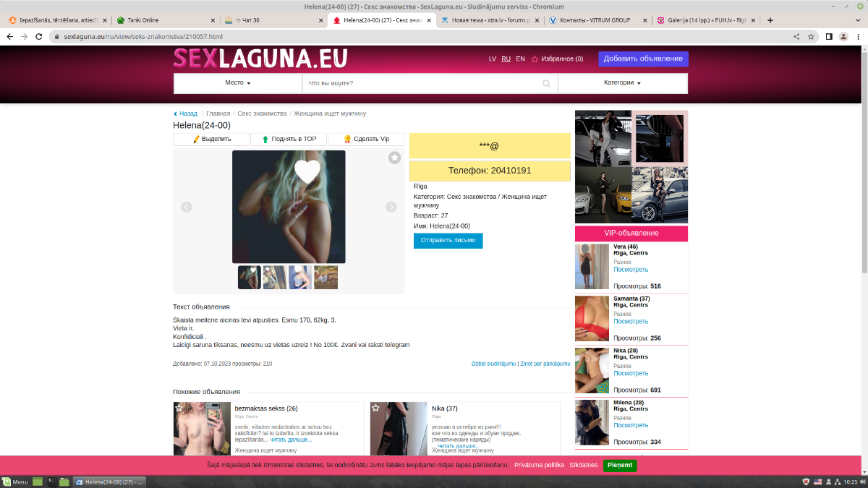868x488 pixels.
Task: Click the browser back arrow button
Action: point(10,36)
